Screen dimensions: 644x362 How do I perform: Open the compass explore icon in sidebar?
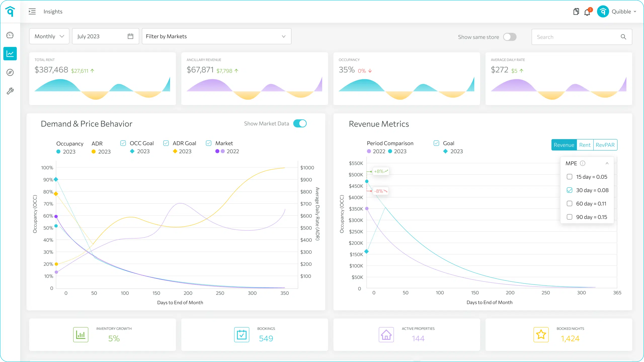point(10,72)
